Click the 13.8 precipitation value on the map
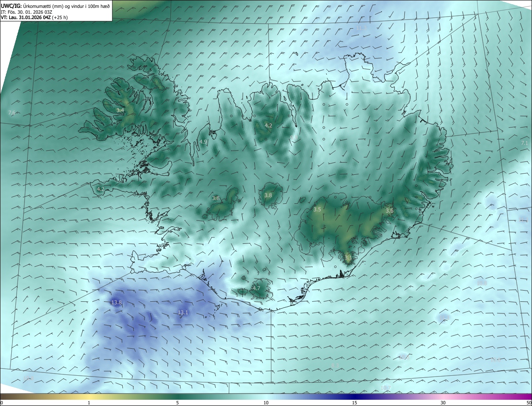 point(116,303)
